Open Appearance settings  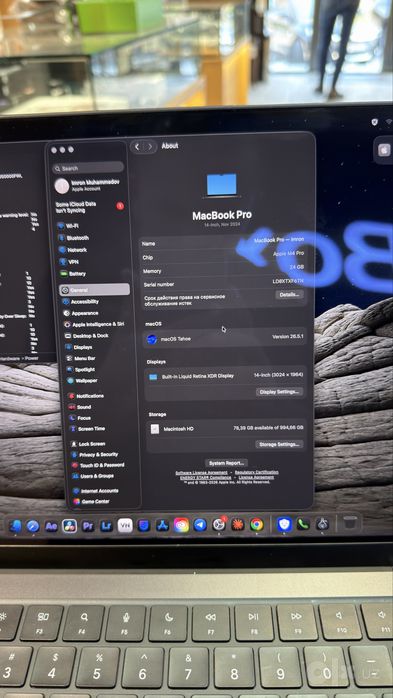81,313
